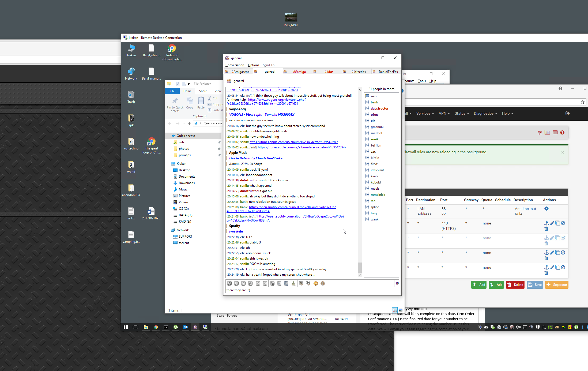Pick text foreground color in Pidgin toolbar
Screen dimensions: 588x371
tap(279, 283)
